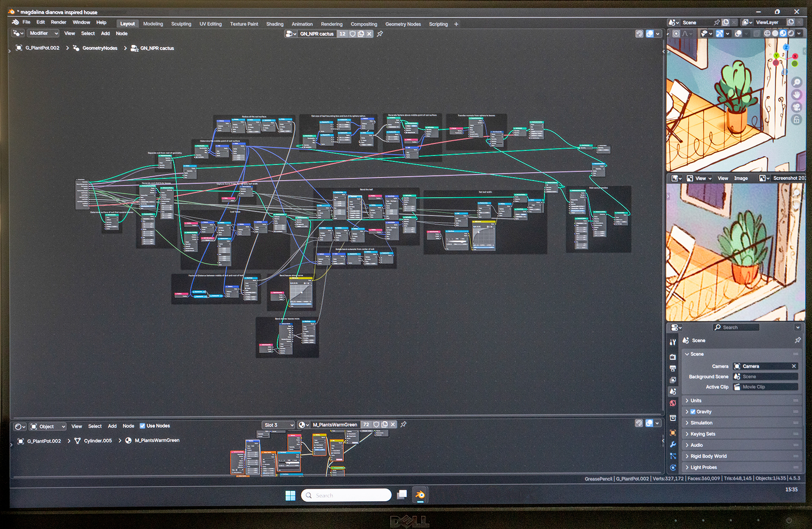Add a new workspace with plus icon
Viewport: 812px width, 529px height.
(x=456, y=24)
